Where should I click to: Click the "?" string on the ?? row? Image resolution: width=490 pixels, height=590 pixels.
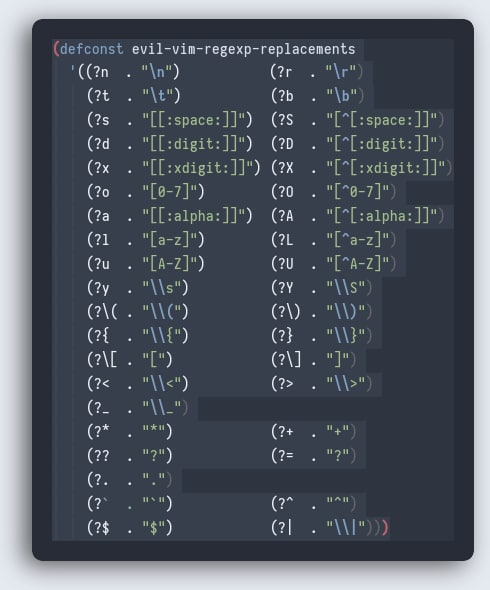pyautogui.click(x=153, y=456)
